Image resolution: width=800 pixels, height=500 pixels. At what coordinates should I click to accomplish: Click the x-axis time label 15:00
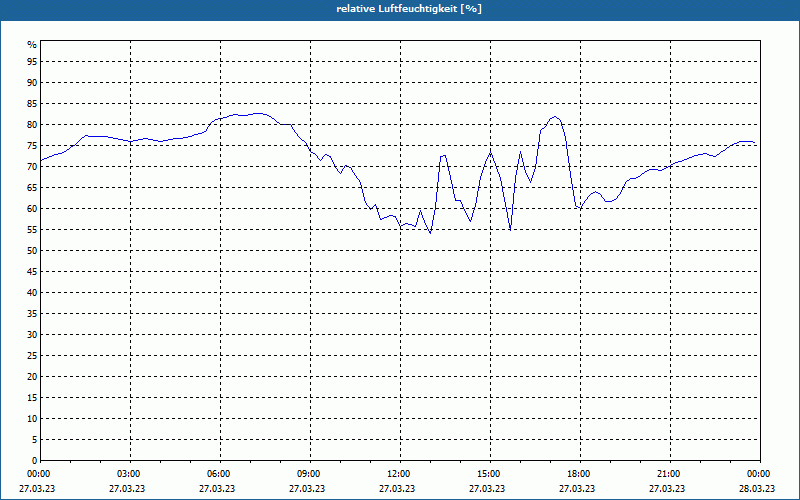491,474
